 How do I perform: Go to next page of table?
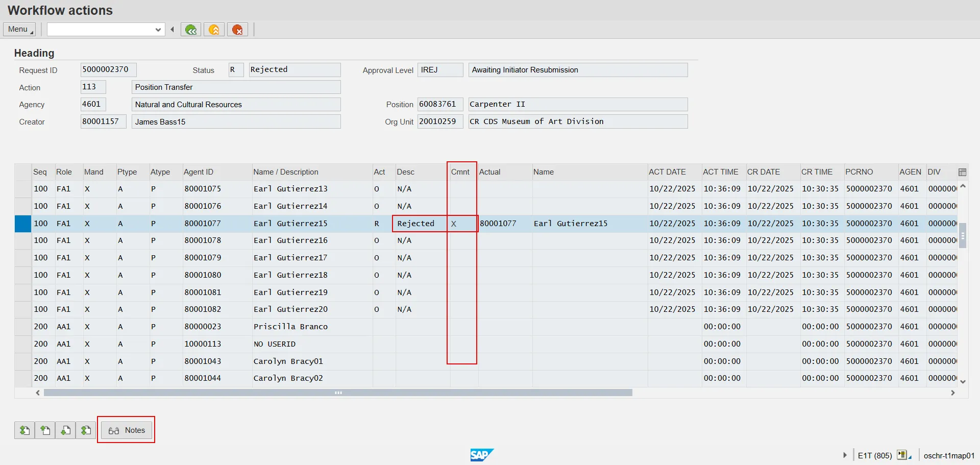click(x=65, y=430)
